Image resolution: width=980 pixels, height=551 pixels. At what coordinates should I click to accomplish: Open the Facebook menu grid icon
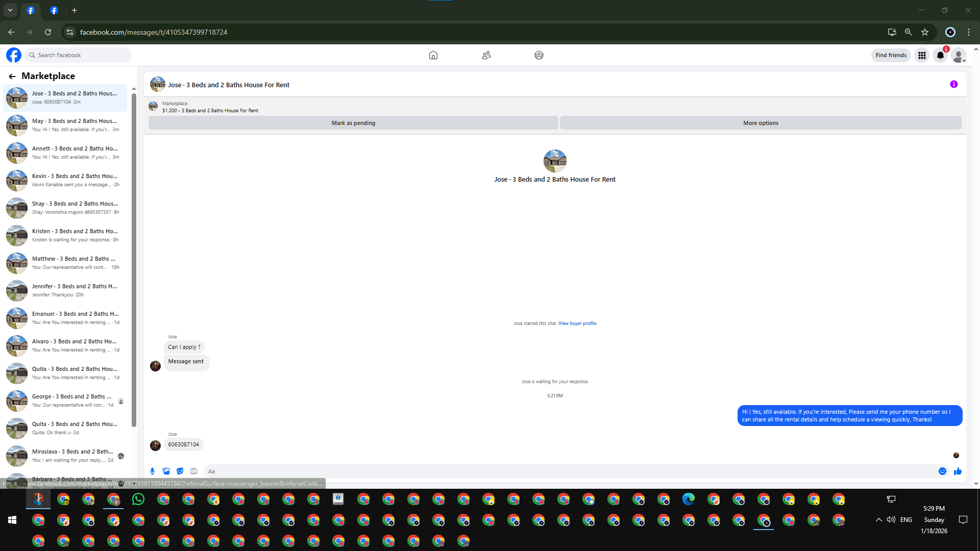click(922, 55)
